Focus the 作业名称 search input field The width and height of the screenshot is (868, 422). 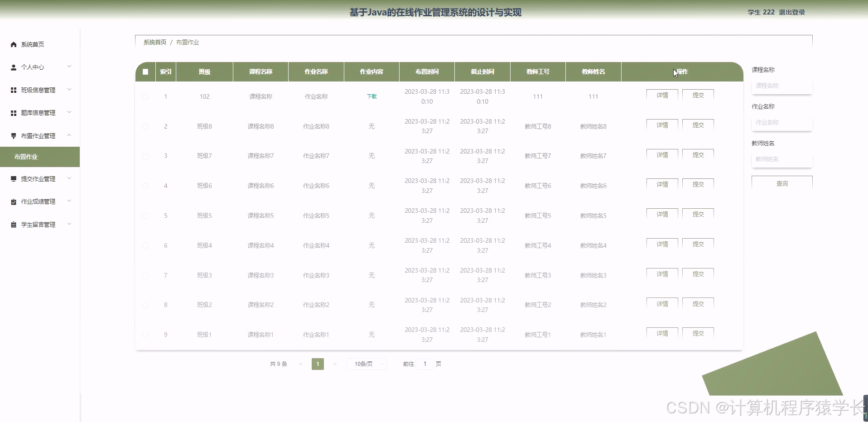pyautogui.click(x=782, y=122)
